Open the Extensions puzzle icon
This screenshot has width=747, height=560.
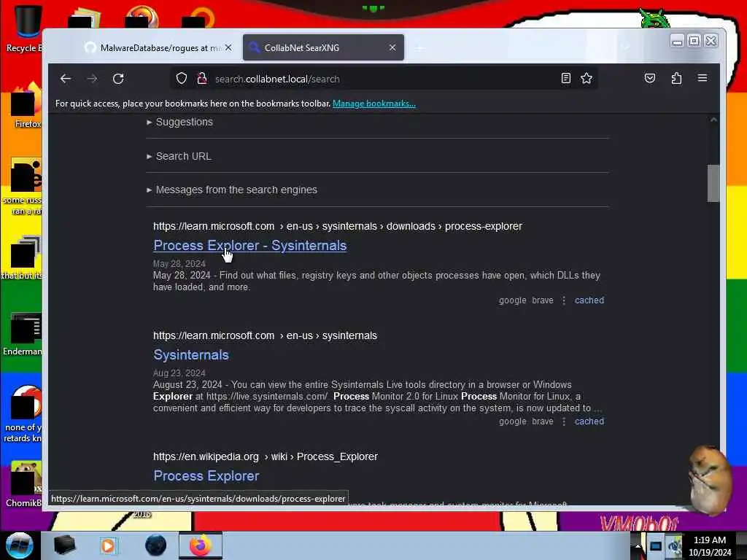click(676, 78)
